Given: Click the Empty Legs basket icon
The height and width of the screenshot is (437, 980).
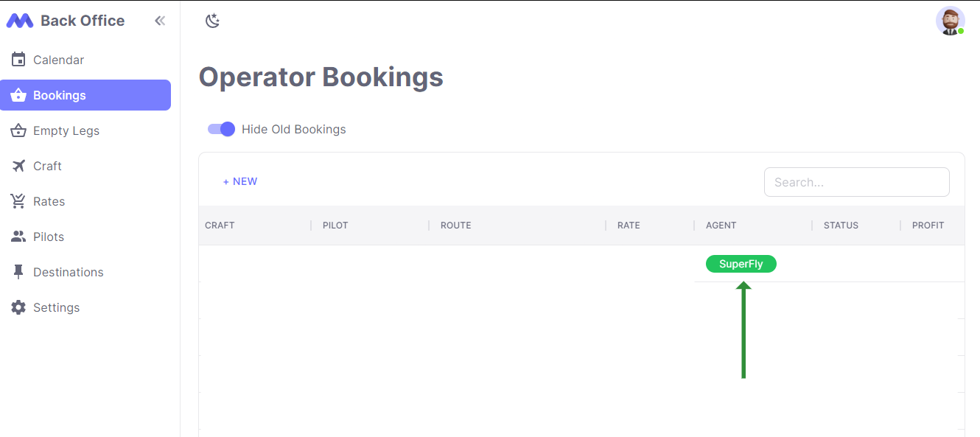Looking at the screenshot, I should [18, 130].
